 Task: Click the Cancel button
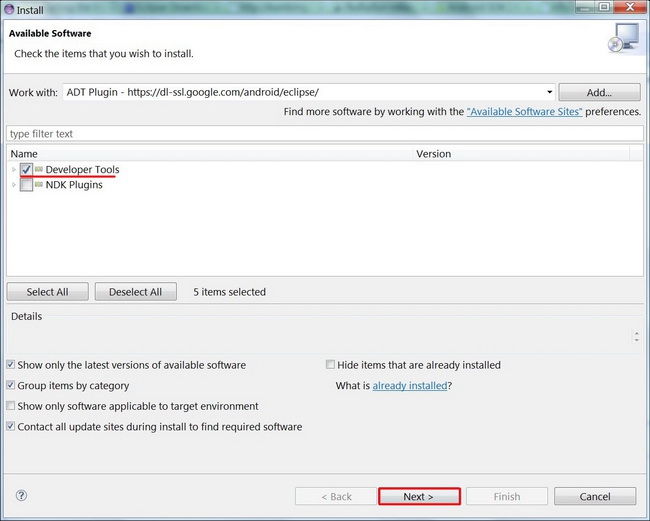pos(595,496)
